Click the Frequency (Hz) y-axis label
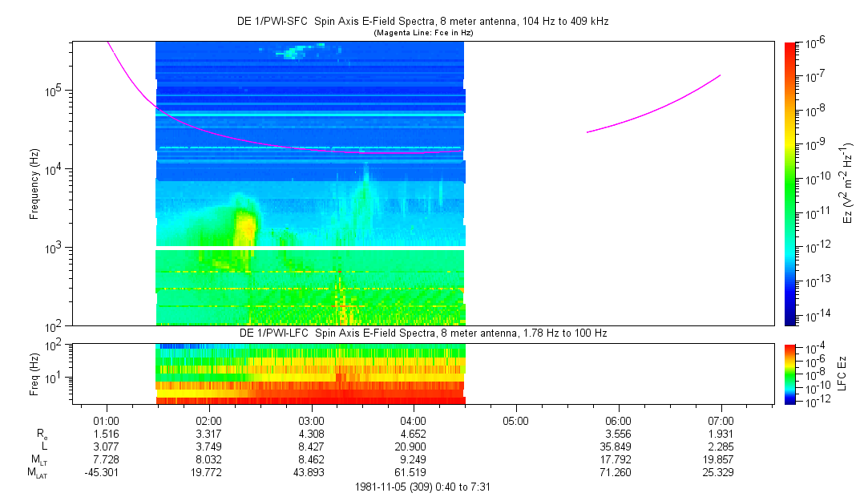 [x=34, y=183]
